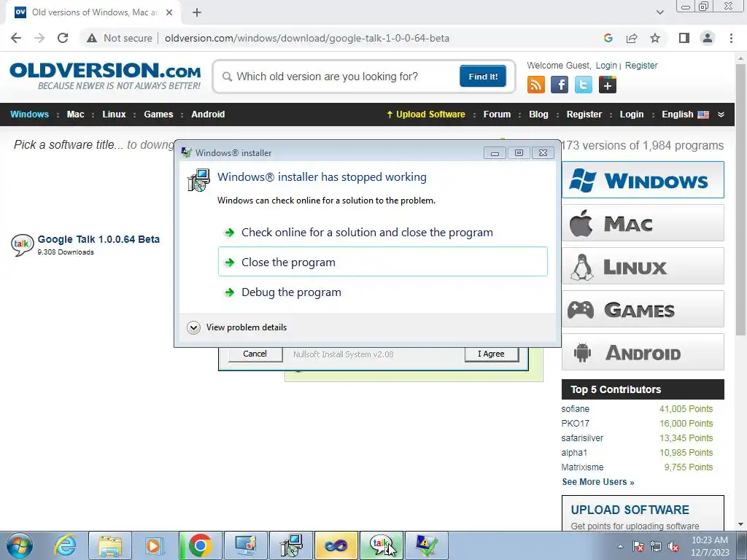Screen dimensions: 747x560
Task: Open the Google Talk 1.0.0.64 Beta link
Action: tap(98, 239)
